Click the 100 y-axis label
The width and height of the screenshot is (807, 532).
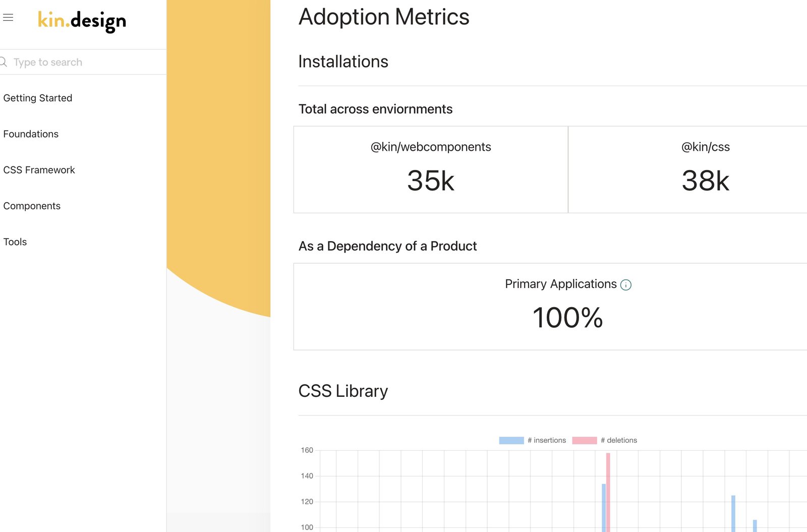(307, 527)
